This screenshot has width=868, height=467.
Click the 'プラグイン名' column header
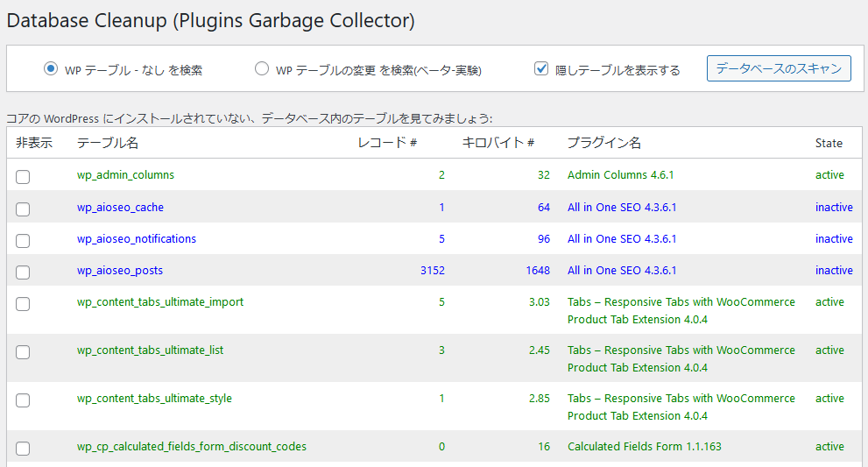click(x=604, y=143)
